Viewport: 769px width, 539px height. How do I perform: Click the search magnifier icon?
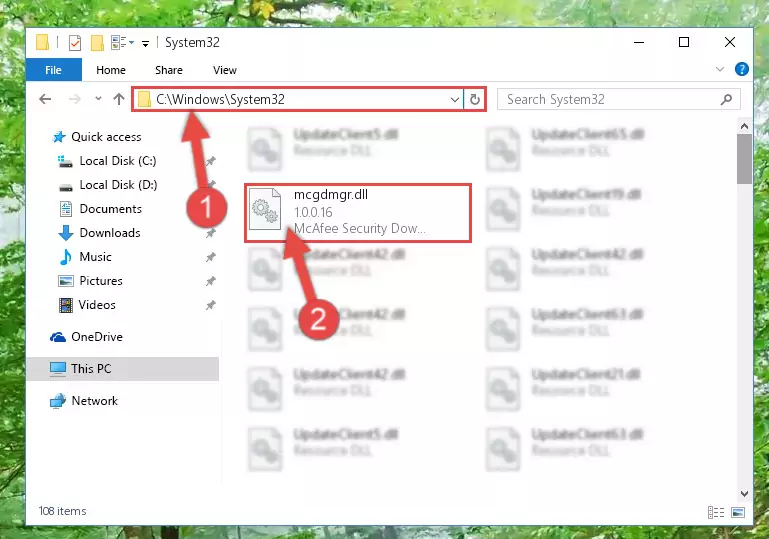click(x=726, y=100)
